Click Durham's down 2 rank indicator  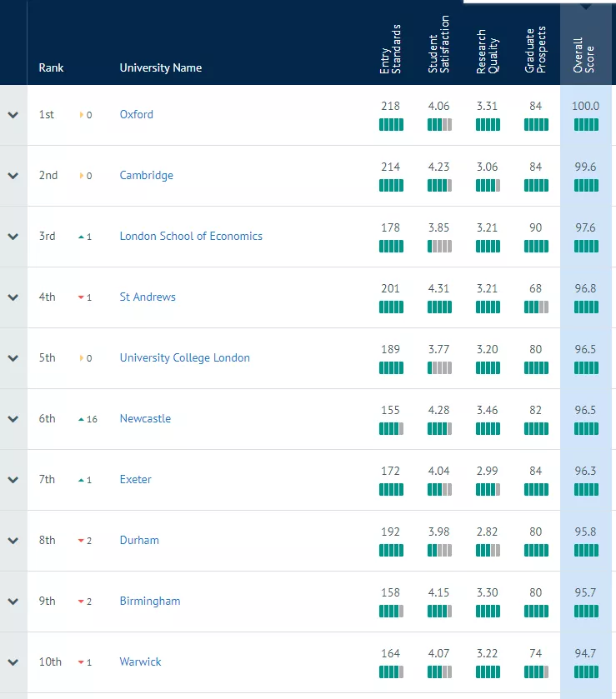coord(85,541)
